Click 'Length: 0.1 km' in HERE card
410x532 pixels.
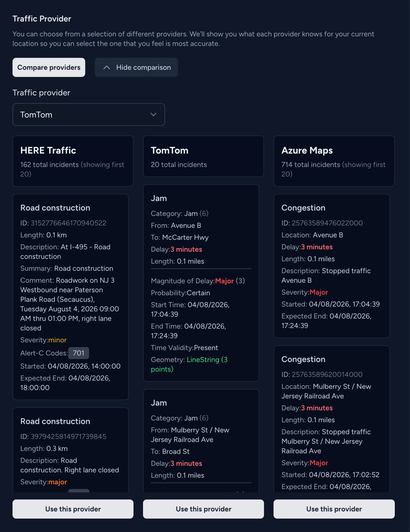[44, 235]
